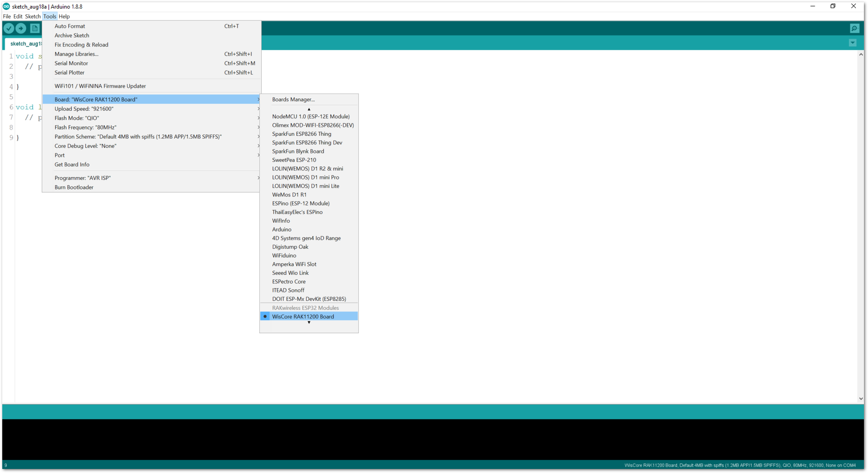Click the black console output area
The width and height of the screenshot is (868, 473).
[433, 439]
